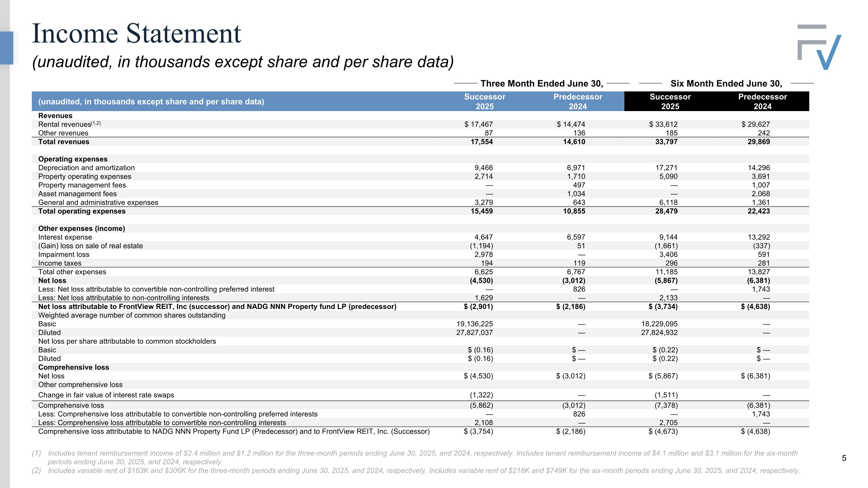Select basic shares value "19,136,225"

[475, 324]
